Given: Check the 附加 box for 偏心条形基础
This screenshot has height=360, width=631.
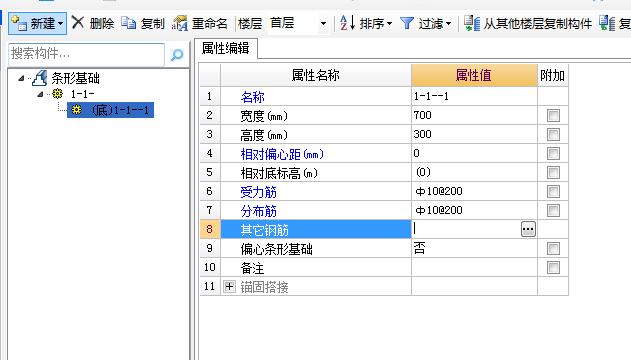Looking at the screenshot, I should point(553,249).
